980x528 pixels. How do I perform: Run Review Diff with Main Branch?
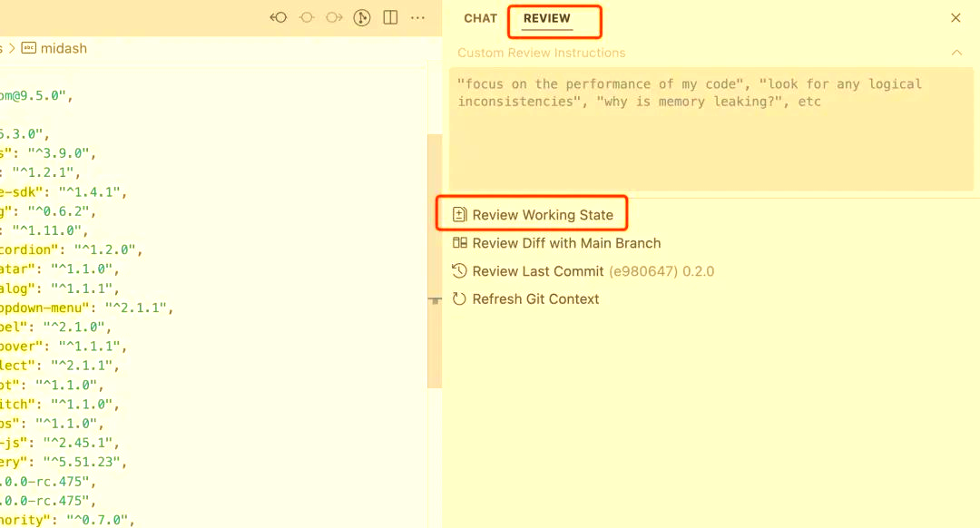565,243
